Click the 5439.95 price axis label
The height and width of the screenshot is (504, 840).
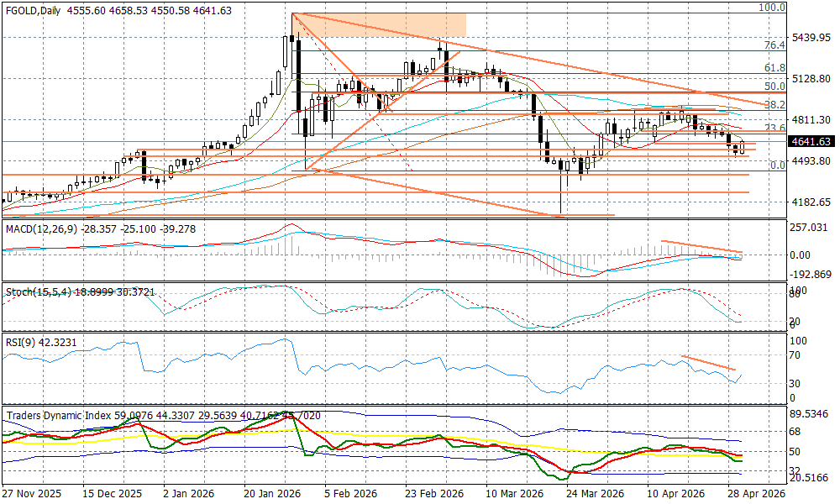coord(811,38)
